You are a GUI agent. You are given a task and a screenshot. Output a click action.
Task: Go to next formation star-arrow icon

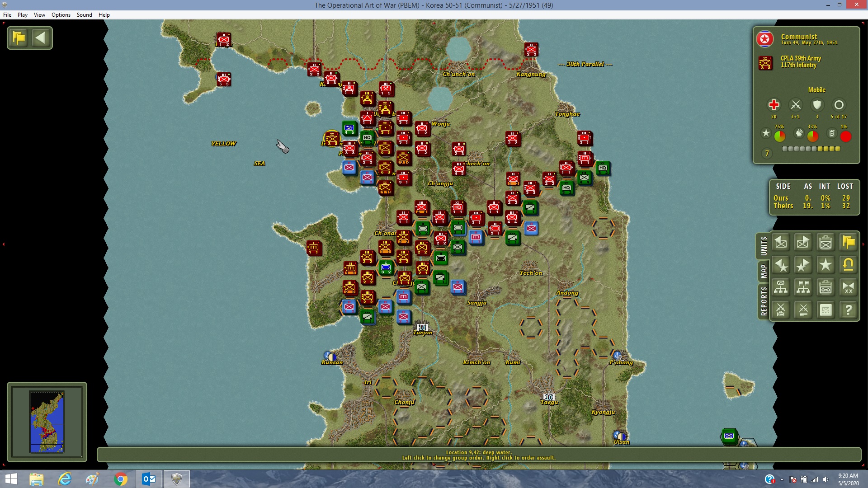[803, 265]
